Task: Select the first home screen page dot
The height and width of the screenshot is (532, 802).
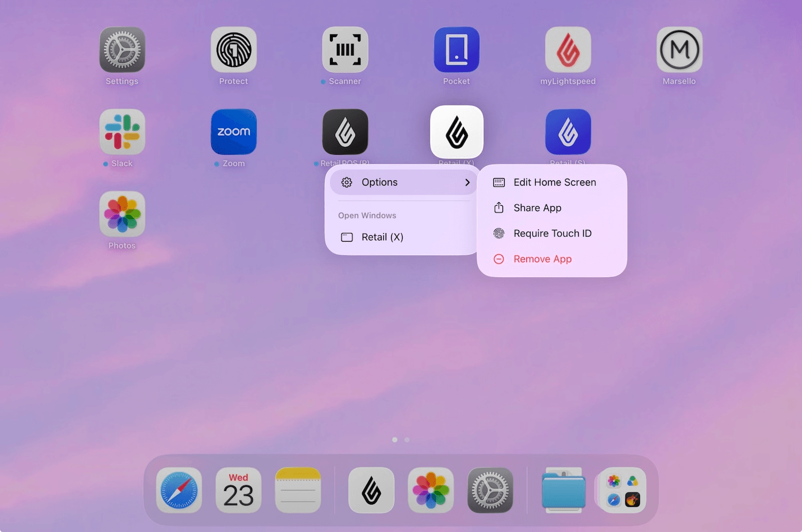Action: tap(395, 440)
